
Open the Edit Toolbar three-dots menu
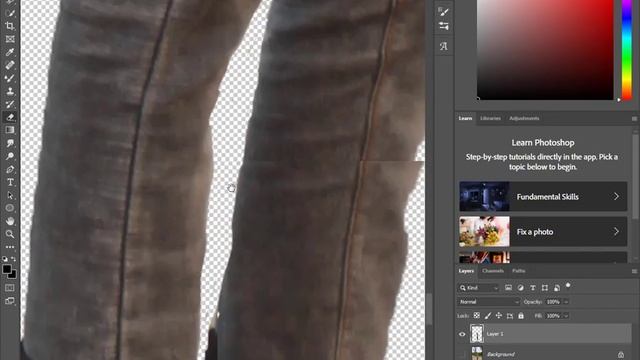tap(10, 247)
